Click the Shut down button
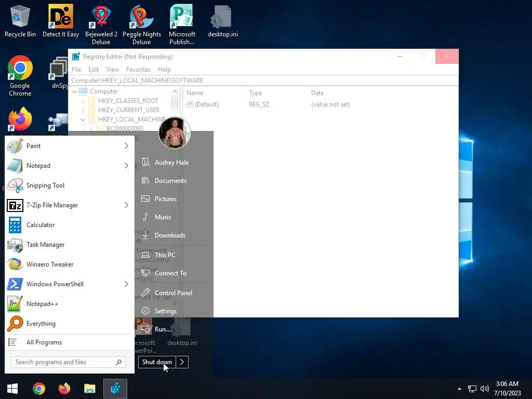 click(157, 362)
